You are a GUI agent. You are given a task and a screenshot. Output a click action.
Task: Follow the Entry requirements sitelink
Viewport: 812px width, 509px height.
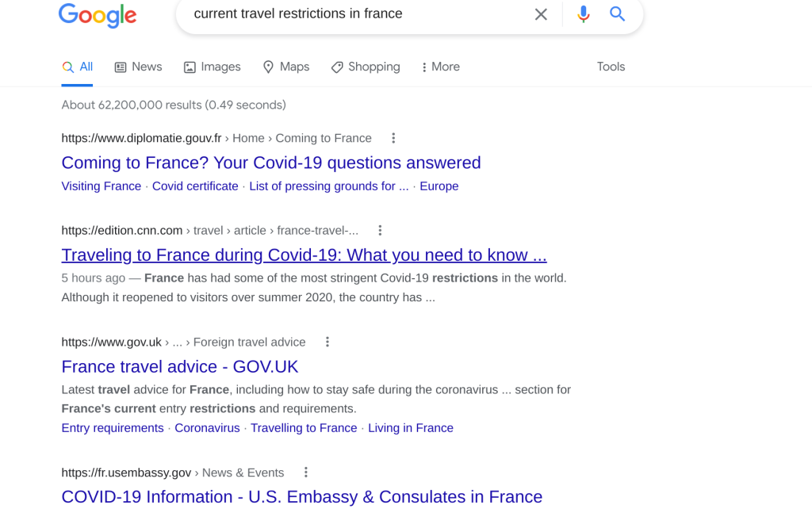(x=113, y=428)
